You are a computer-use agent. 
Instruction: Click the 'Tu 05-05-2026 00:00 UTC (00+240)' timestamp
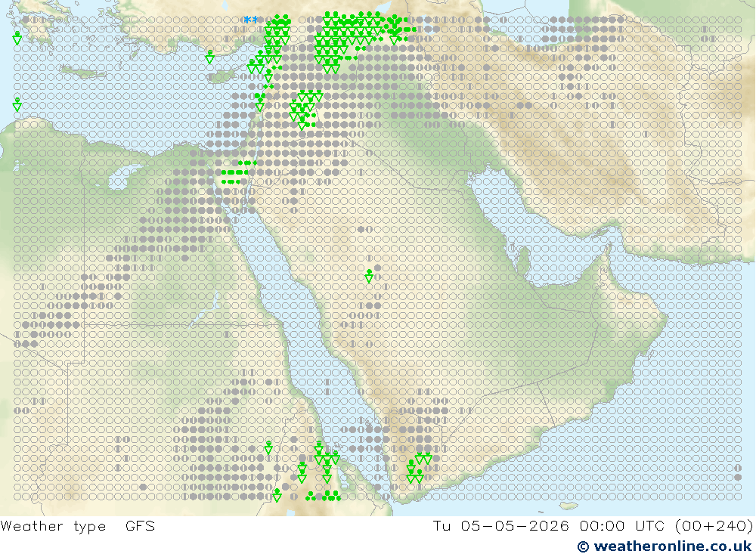click(x=593, y=525)
